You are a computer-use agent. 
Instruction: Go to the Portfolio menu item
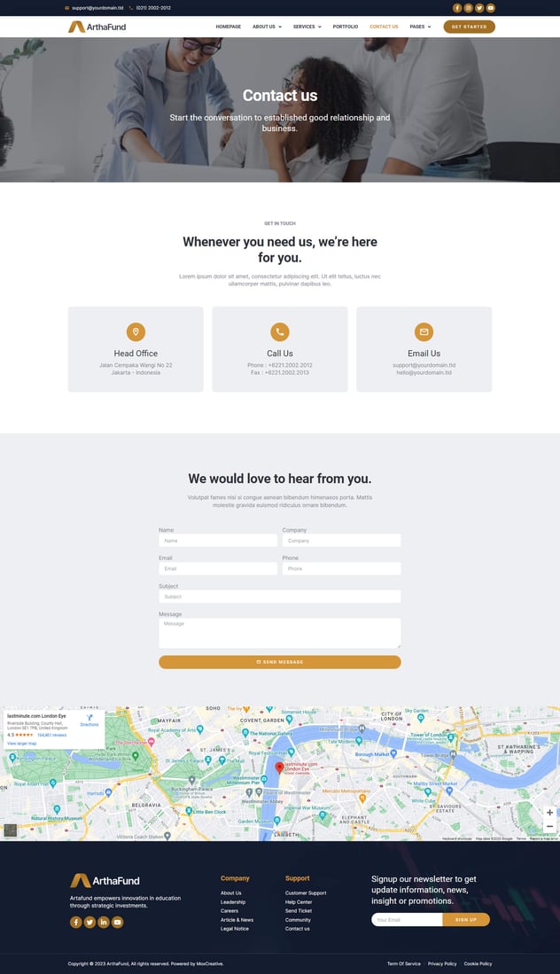click(346, 27)
